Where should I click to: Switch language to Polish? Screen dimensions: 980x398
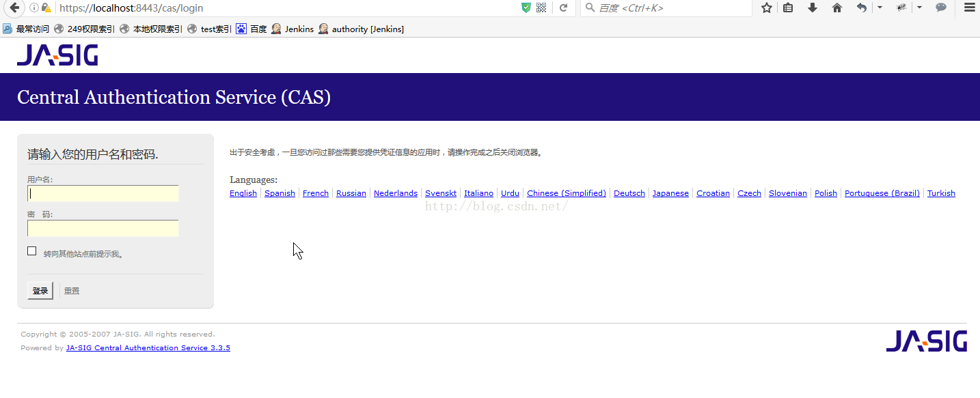(826, 193)
